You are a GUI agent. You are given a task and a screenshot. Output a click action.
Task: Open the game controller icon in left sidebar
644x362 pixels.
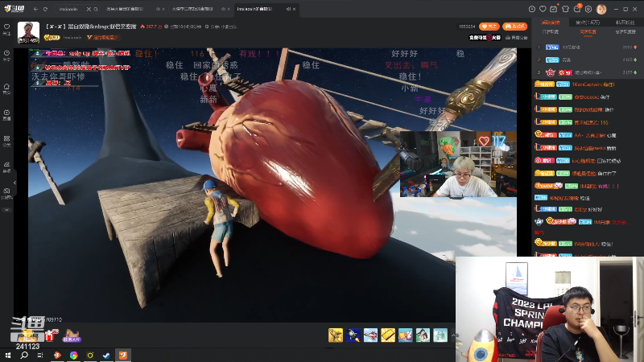(x=6, y=193)
